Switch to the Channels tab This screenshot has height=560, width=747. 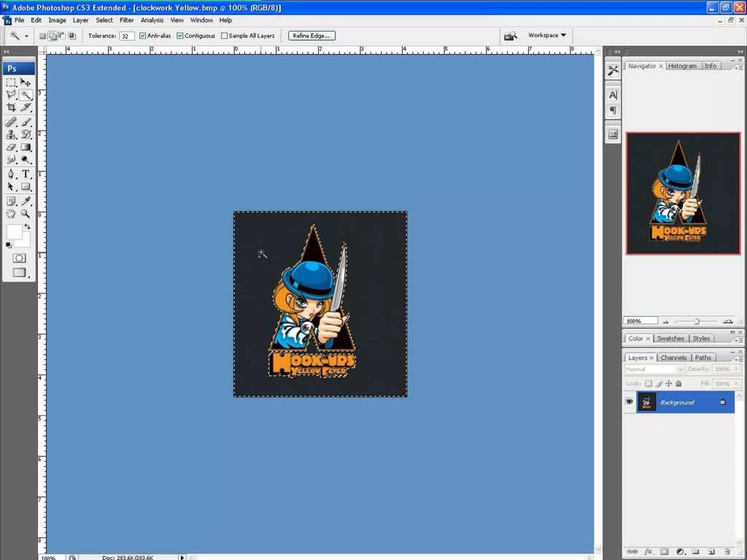click(x=673, y=358)
